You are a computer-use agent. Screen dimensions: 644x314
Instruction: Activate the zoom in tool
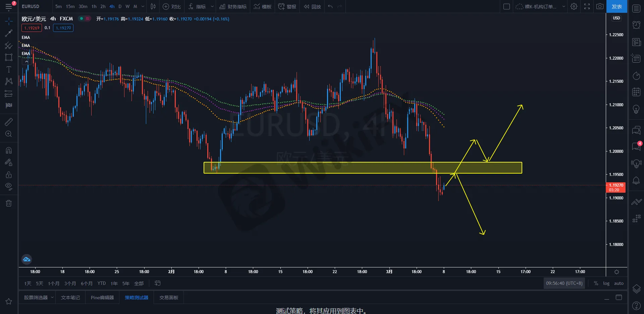[x=9, y=134]
